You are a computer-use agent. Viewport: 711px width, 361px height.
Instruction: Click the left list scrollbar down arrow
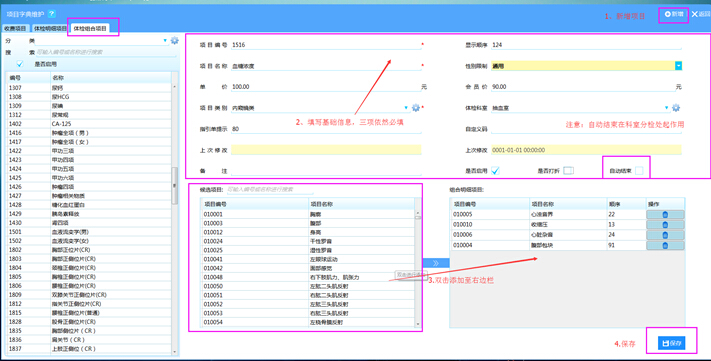175,351
